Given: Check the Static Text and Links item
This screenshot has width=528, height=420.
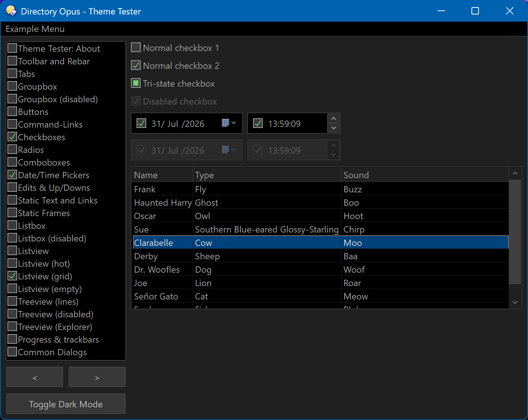Looking at the screenshot, I should (x=12, y=200).
